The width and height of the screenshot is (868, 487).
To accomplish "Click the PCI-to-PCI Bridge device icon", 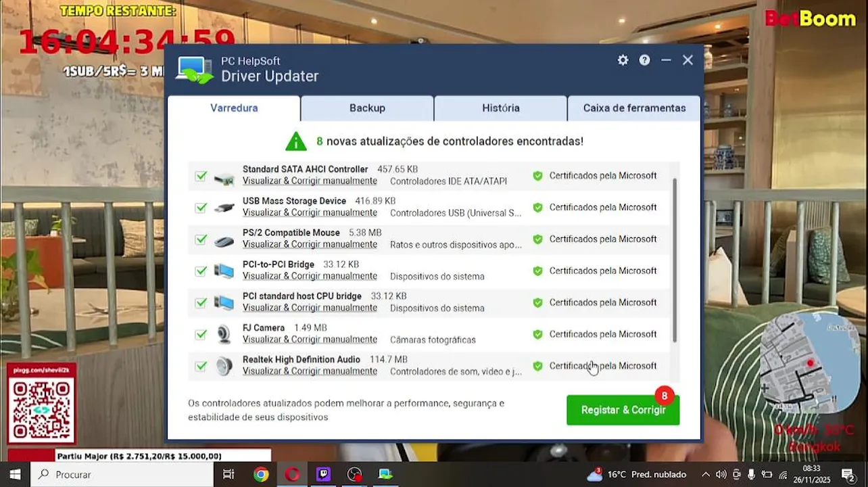I will tap(224, 271).
